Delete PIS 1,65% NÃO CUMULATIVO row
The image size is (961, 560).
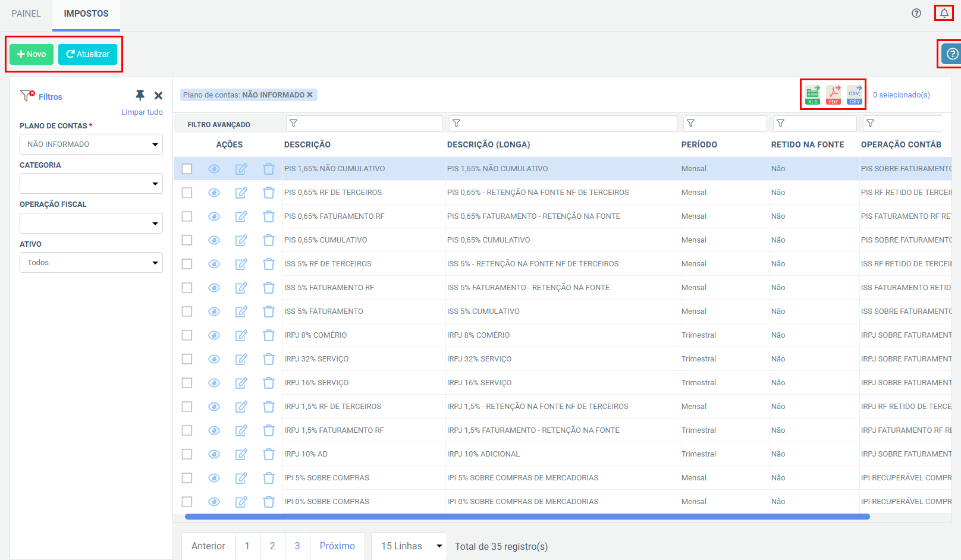(269, 169)
